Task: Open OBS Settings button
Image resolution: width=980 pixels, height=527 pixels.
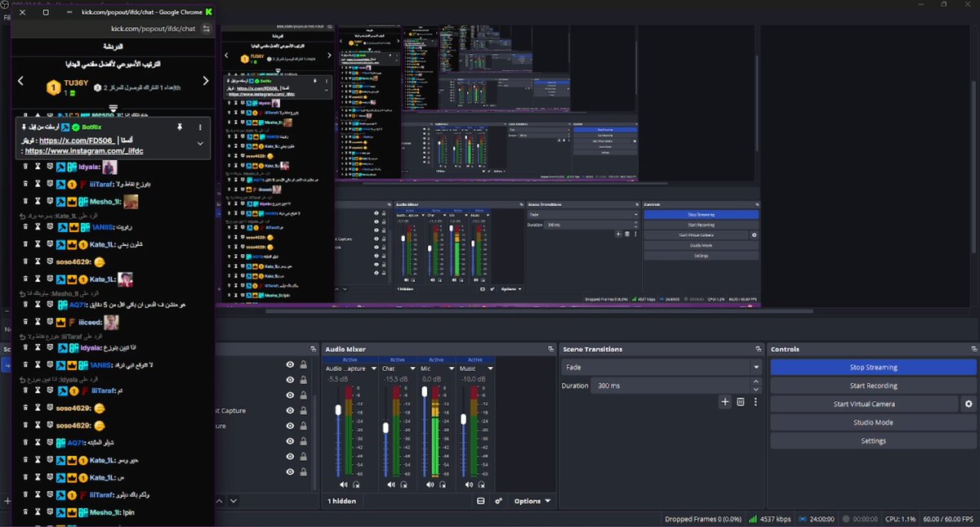Action: (x=873, y=441)
